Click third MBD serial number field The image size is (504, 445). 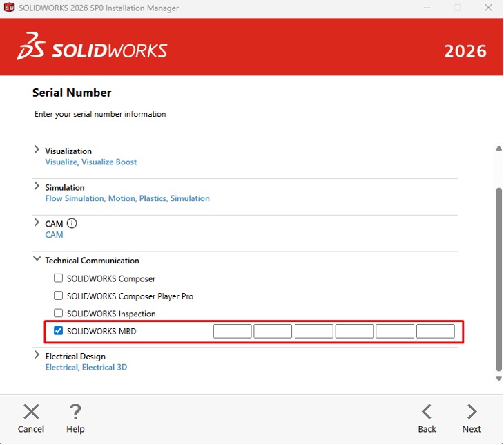pyautogui.click(x=314, y=332)
